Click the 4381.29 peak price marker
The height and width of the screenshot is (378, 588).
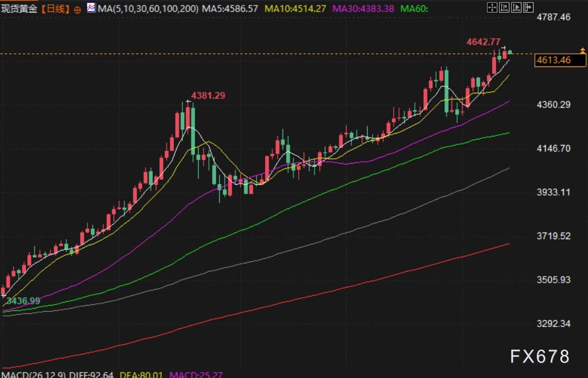point(208,95)
